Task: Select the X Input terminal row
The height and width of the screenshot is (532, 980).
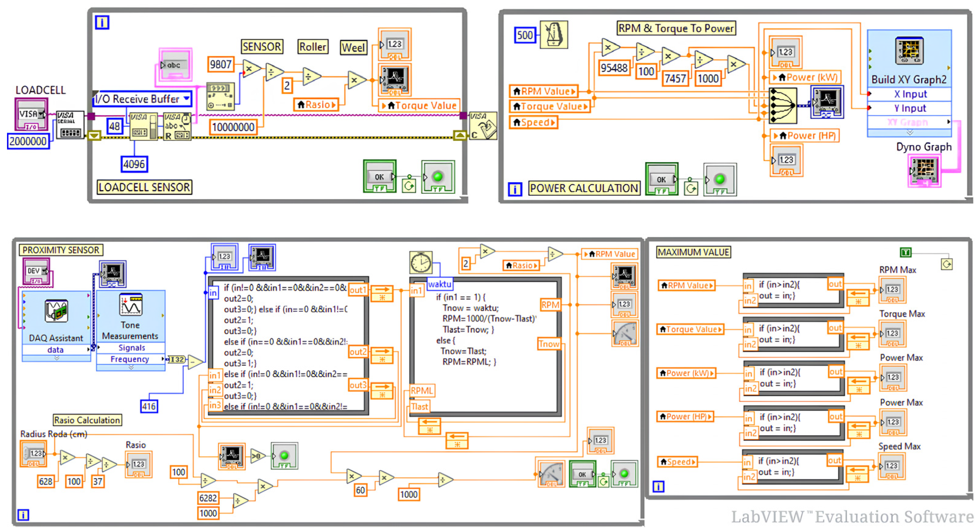Action: click(x=910, y=94)
